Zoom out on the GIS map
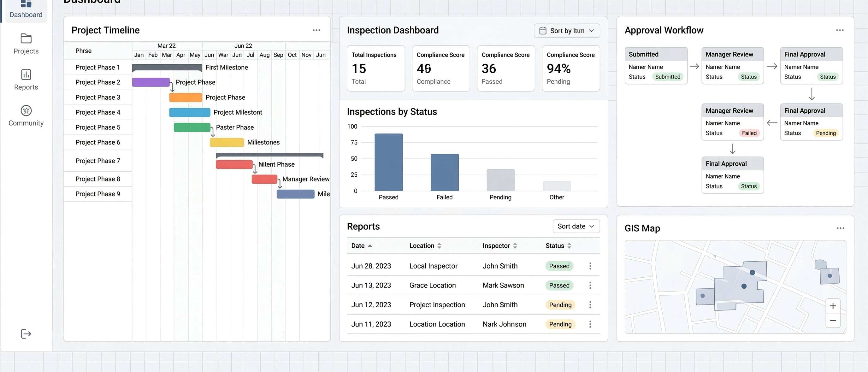The width and height of the screenshot is (868, 372). (833, 321)
